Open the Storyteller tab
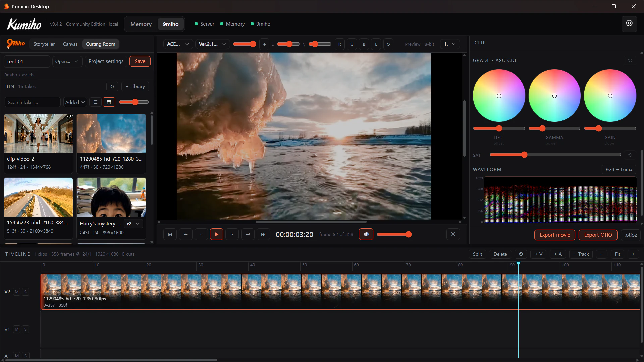This screenshot has height=362, width=644. click(x=44, y=44)
